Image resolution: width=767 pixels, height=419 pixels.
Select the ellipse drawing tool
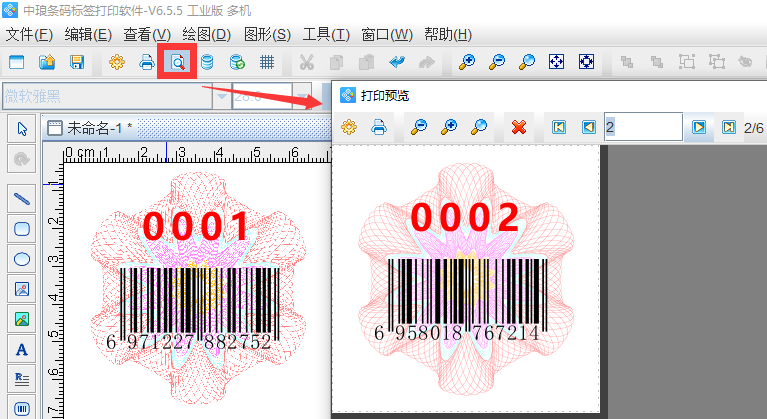(22, 259)
